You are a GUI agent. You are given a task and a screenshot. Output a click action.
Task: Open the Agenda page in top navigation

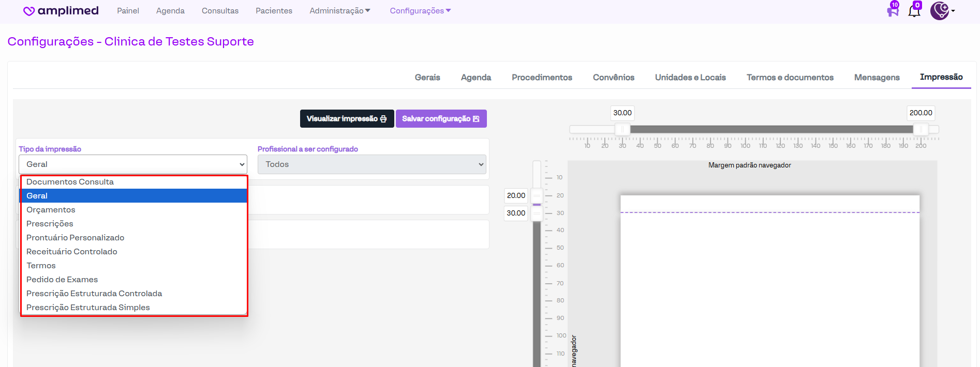[x=170, y=11]
